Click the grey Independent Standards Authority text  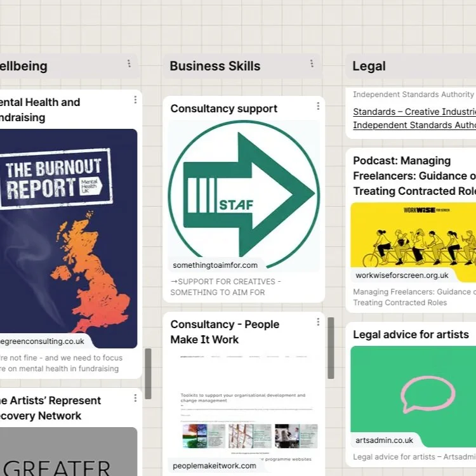pyautogui.click(x=413, y=95)
